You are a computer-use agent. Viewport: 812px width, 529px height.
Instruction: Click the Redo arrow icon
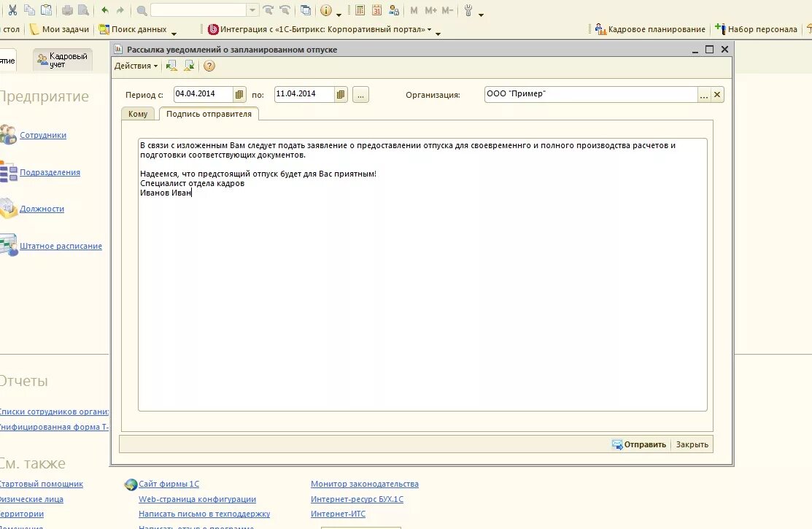tap(120, 9)
